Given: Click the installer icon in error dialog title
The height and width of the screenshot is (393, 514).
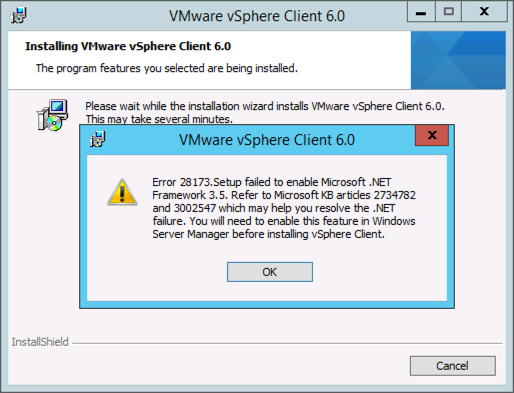Looking at the screenshot, I should [x=97, y=139].
